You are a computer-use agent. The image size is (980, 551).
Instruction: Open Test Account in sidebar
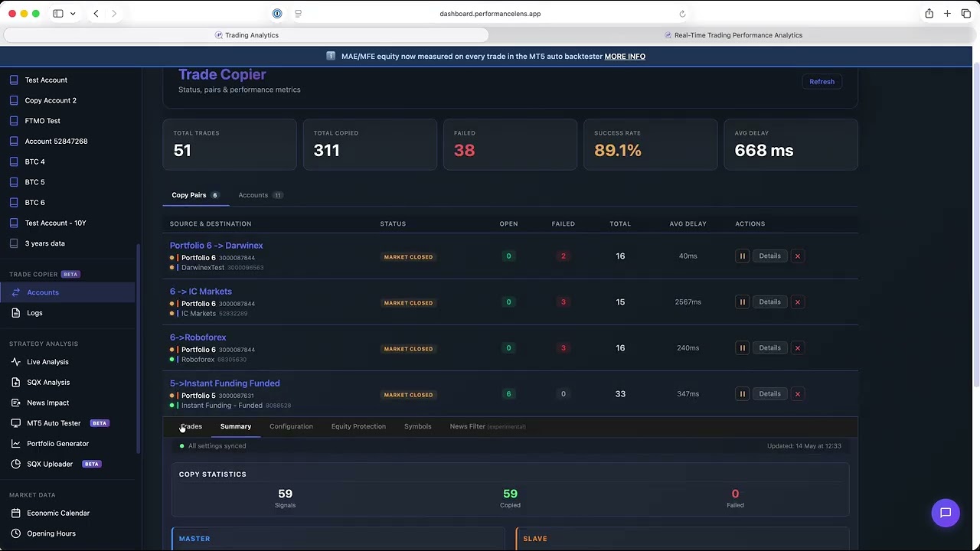[46, 80]
